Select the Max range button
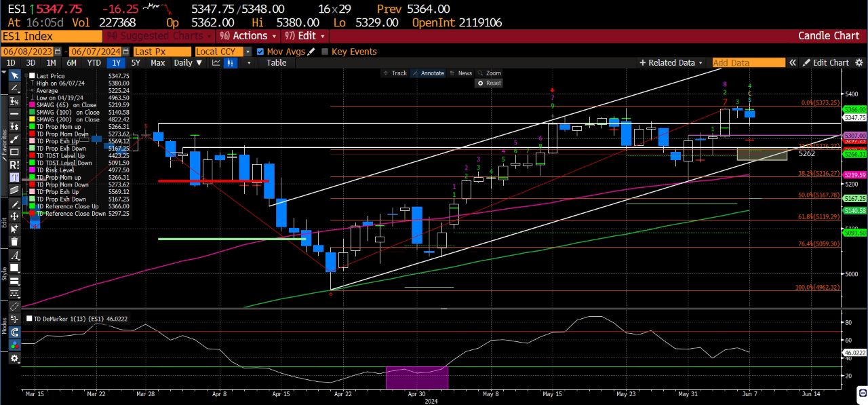 point(158,62)
